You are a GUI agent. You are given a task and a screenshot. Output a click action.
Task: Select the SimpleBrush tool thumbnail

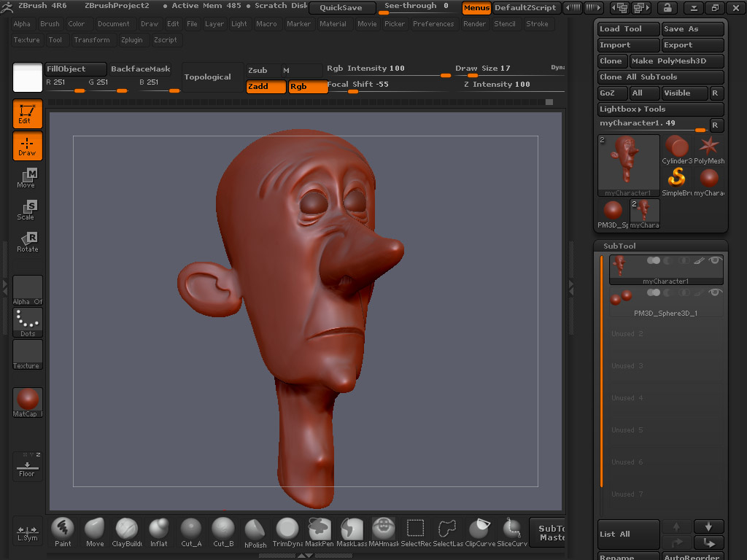tap(676, 182)
